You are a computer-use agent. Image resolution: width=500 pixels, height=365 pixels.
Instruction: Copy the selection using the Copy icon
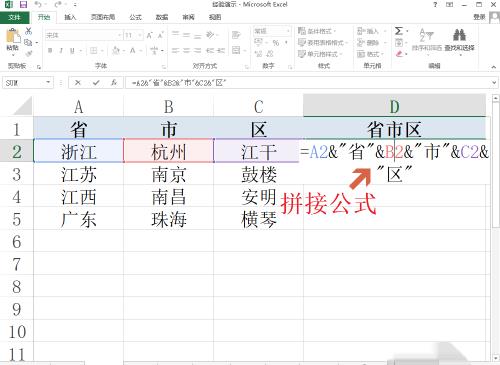click(29, 43)
